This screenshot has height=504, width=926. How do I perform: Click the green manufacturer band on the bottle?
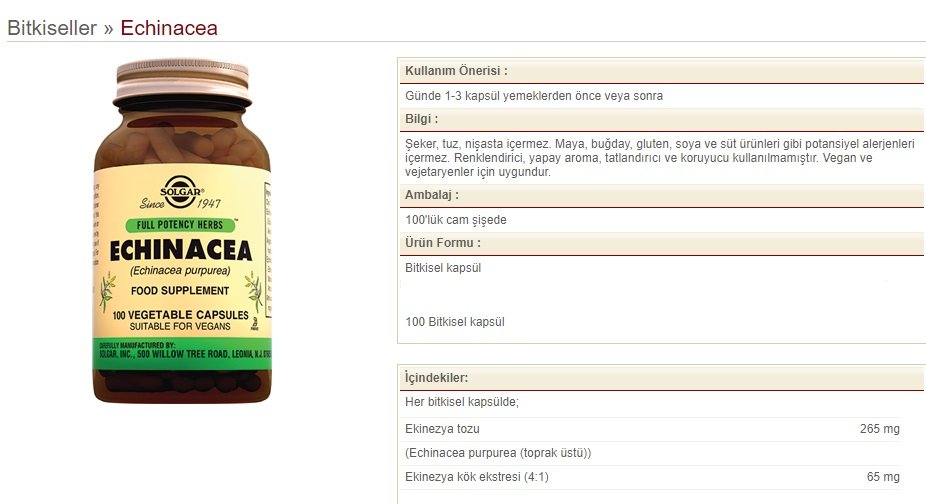[182, 353]
